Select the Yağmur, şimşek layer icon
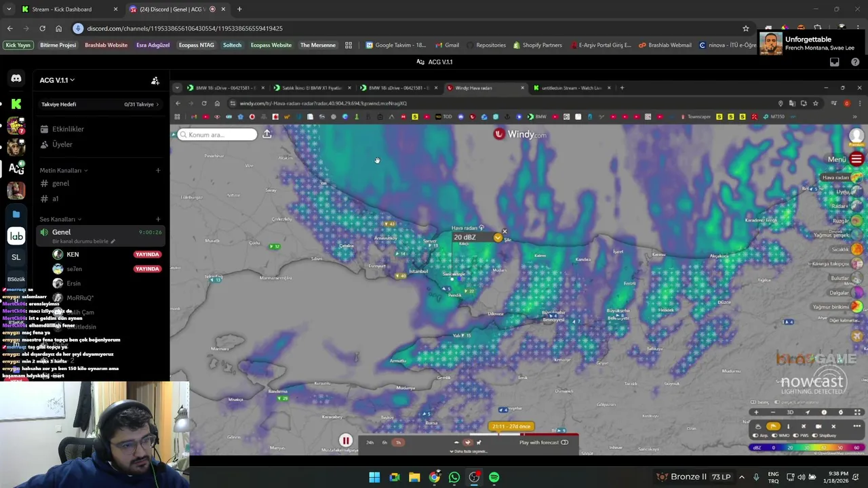 [857, 235]
